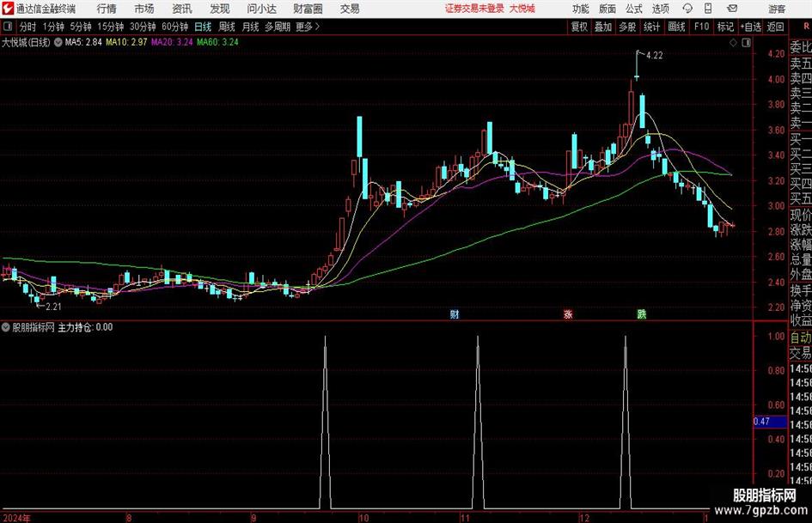Open the 资讯 menu
The width and height of the screenshot is (812, 523).
(x=182, y=9)
